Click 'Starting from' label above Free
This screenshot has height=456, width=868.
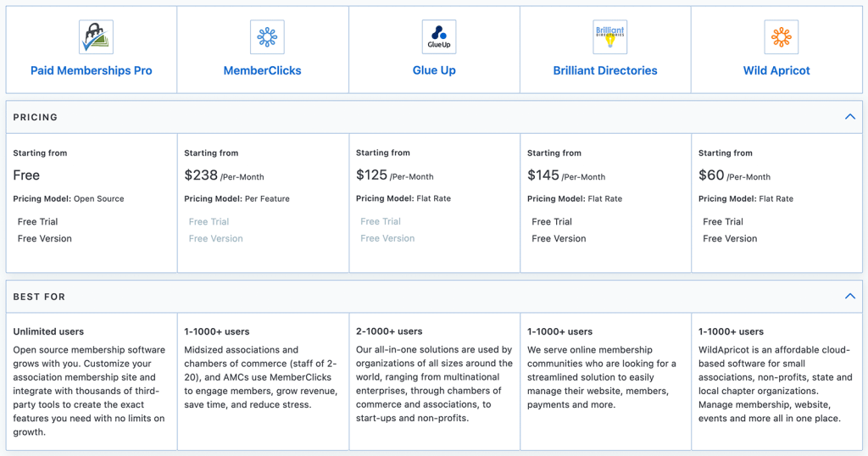(x=41, y=153)
